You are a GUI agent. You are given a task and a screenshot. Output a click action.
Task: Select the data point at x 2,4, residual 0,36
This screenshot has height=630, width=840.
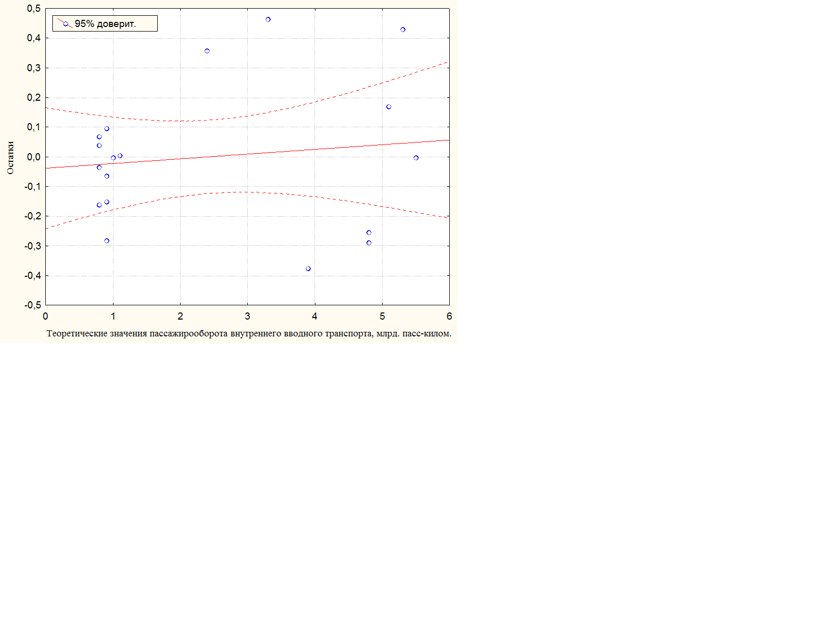[x=207, y=51]
